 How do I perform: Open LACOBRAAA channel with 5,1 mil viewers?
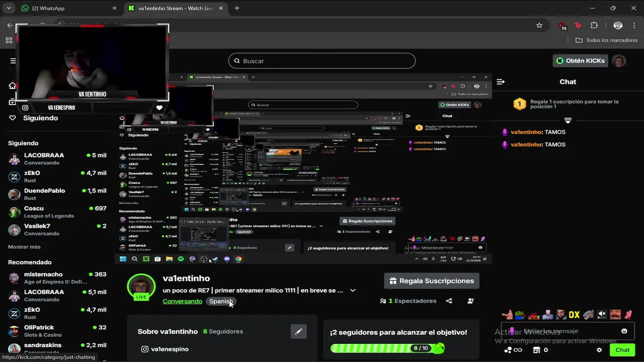click(x=57, y=296)
